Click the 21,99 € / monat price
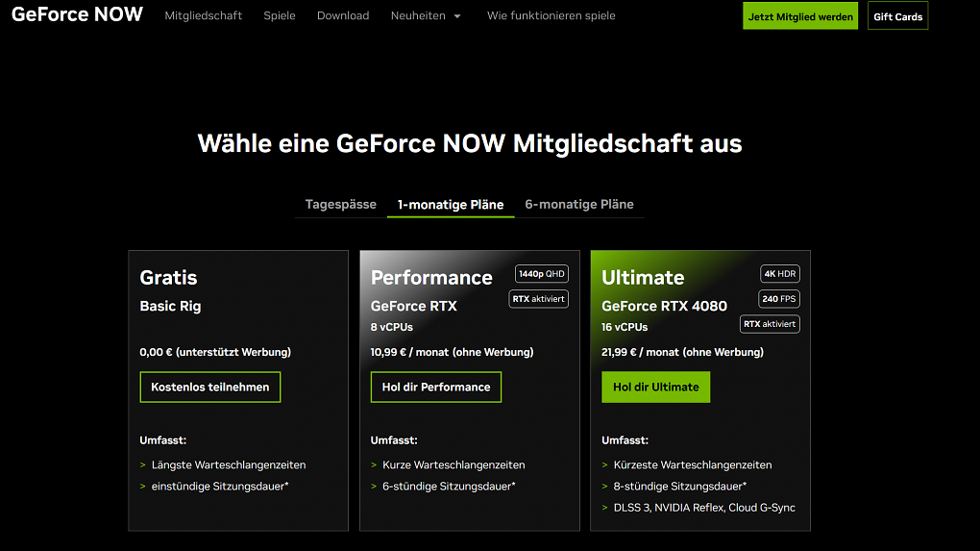 682,352
